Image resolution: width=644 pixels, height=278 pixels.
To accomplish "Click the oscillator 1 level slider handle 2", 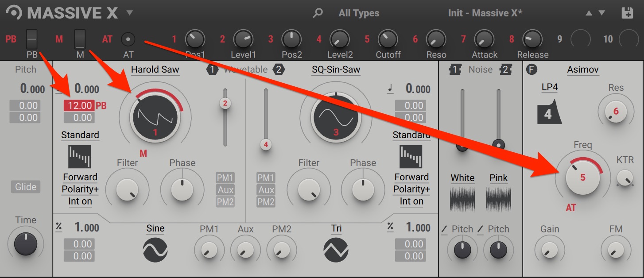I will point(225,104).
